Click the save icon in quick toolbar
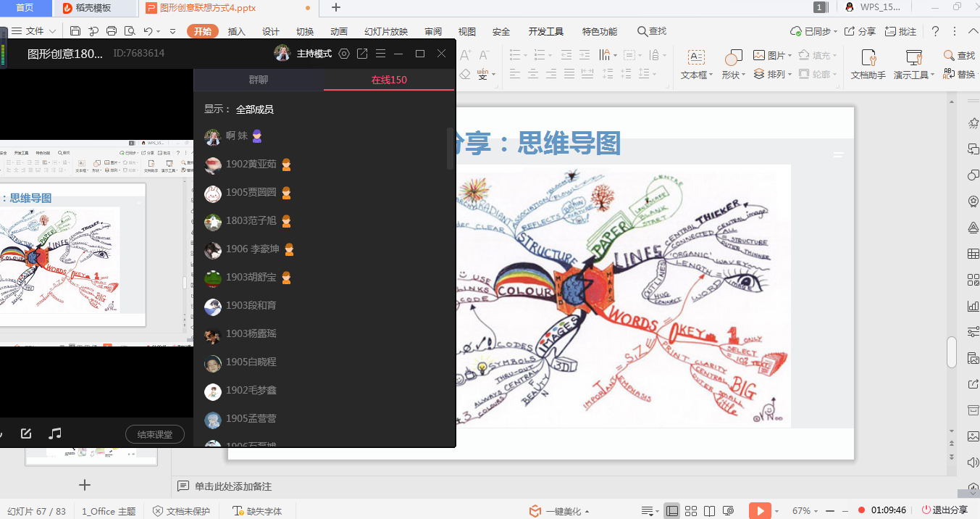980x519 pixels. 75,31
